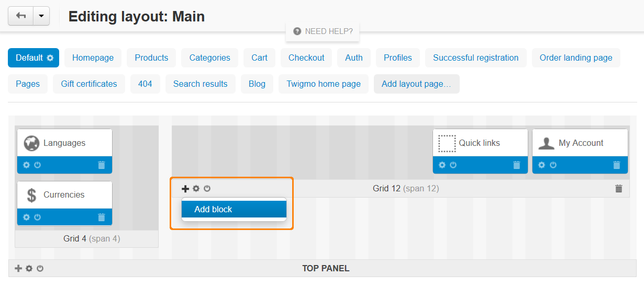This screenshot has width=644, height=287.
Task: Open Add layout page… dropdown
Action: (416, 84)
